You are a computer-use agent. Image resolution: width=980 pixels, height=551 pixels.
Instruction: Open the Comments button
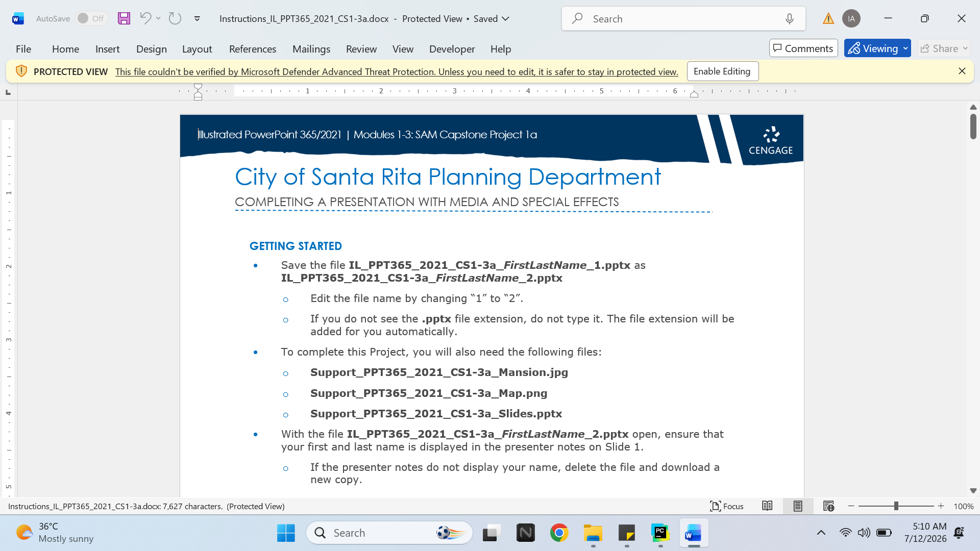click(x=803, y=48)
